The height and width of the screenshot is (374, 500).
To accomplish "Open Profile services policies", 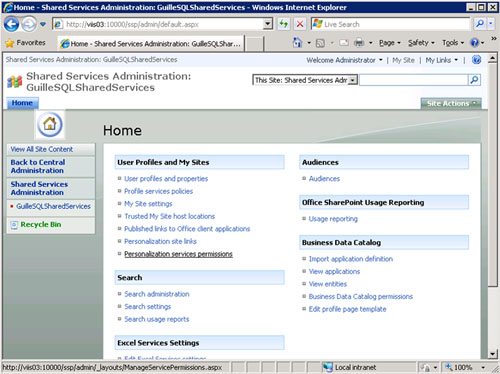I will (x=158, y=191).
